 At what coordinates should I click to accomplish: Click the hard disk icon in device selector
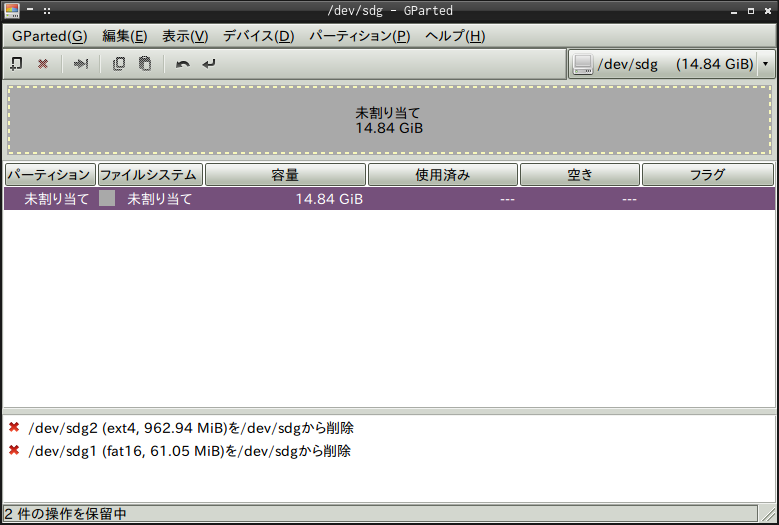point(583,65)
